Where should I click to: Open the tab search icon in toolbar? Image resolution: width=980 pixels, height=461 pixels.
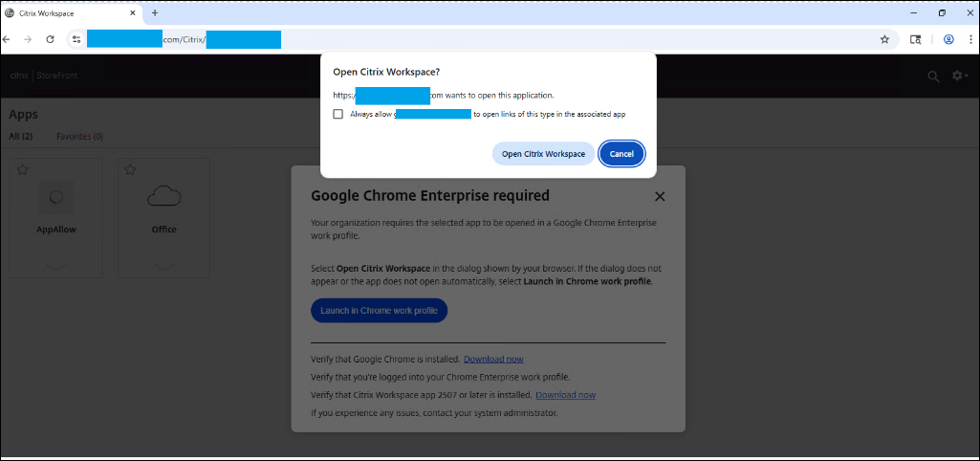915,39
